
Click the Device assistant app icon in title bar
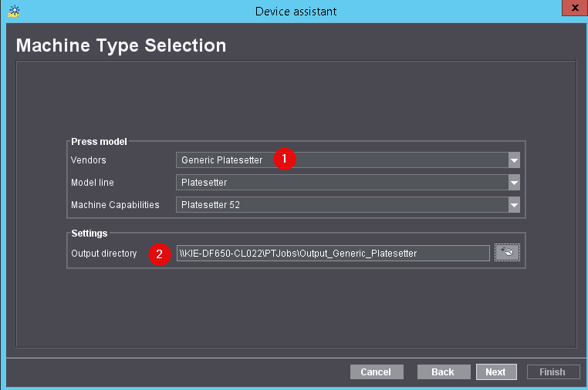(13, 12)
